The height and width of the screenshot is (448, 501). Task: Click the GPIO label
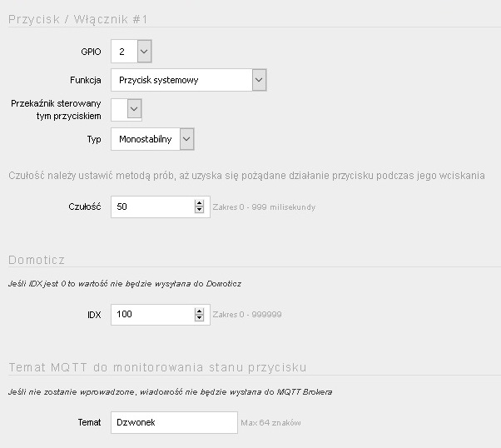[x=91, y=52]
